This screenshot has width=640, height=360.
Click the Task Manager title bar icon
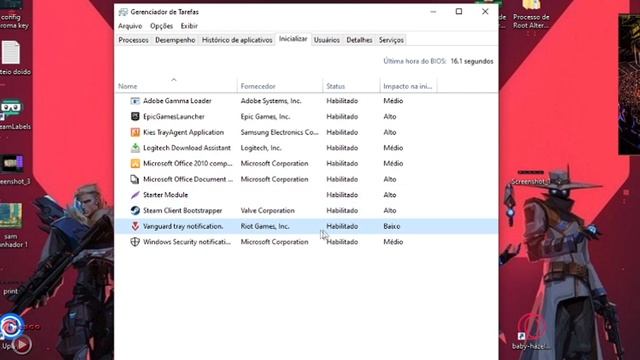coord(123,12)
